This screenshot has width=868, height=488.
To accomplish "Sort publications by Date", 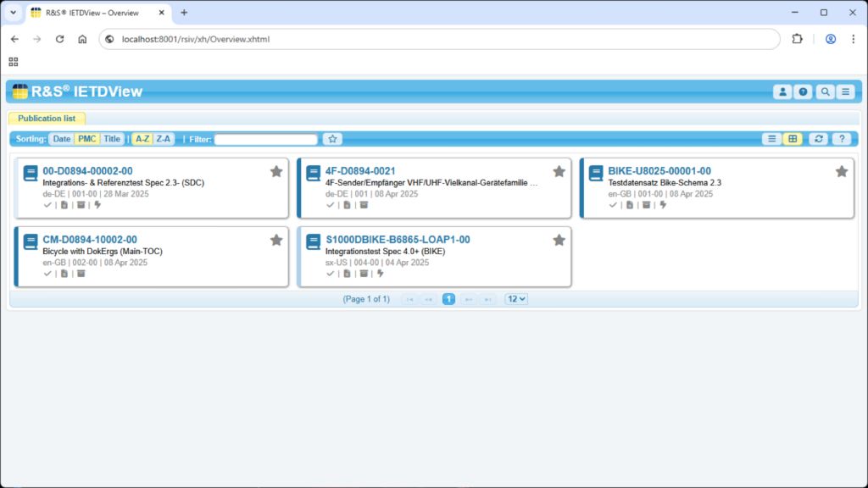I will (x=62, y=138).
